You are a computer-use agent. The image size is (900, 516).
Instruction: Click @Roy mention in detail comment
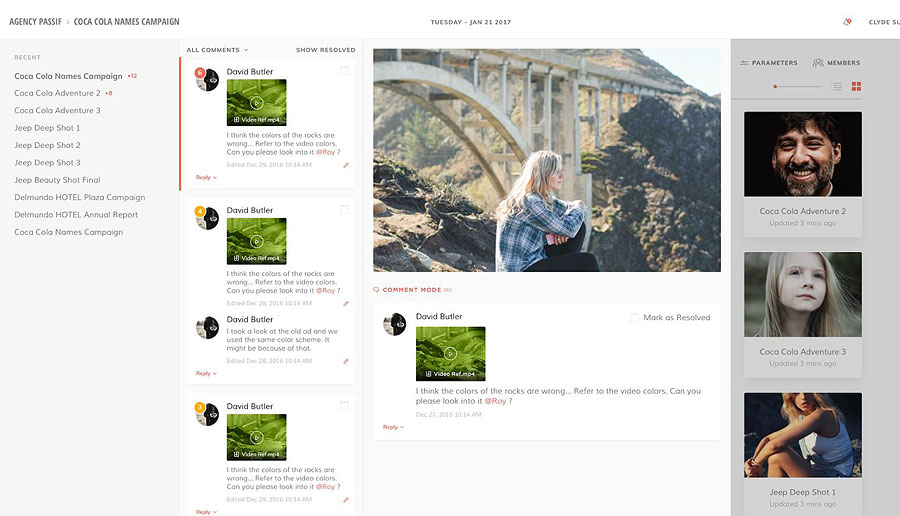tap(495, 401)
